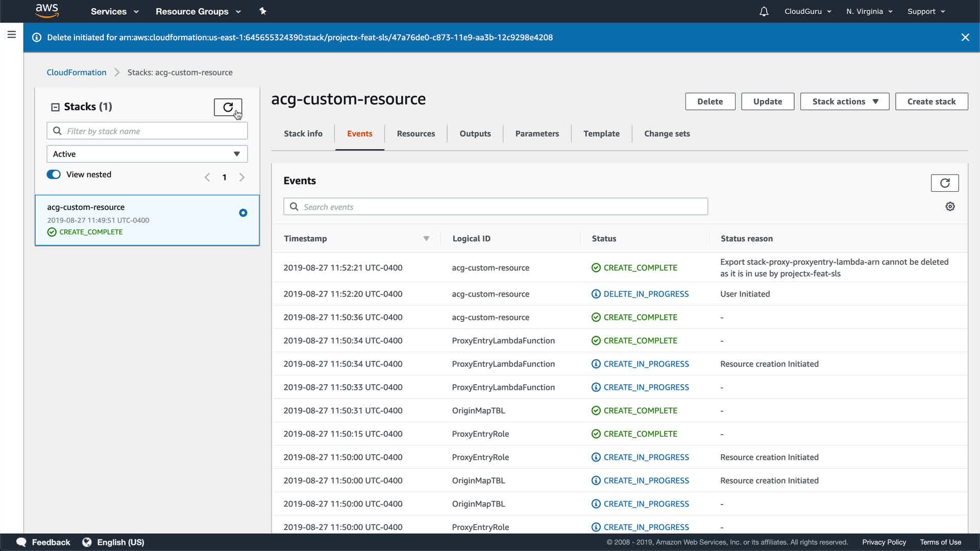Refresh the Stacks list

(x=228, y=107)
